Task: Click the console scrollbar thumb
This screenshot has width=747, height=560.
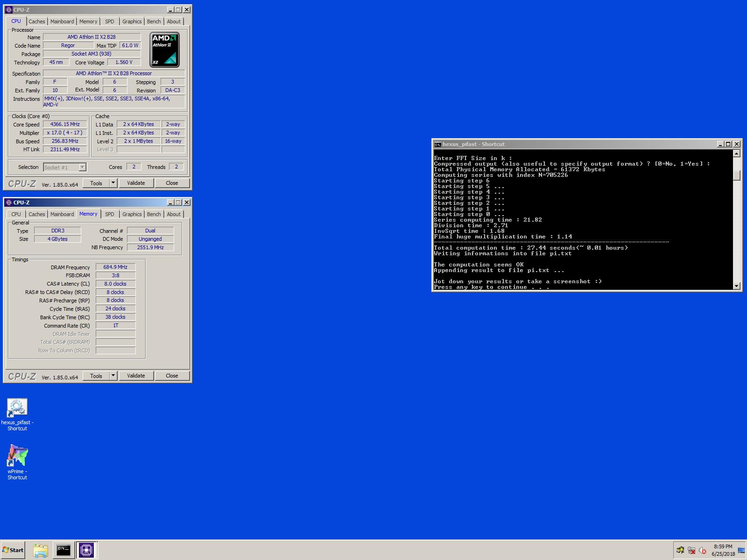Action: pyautogui.click(x=737, y=175)
